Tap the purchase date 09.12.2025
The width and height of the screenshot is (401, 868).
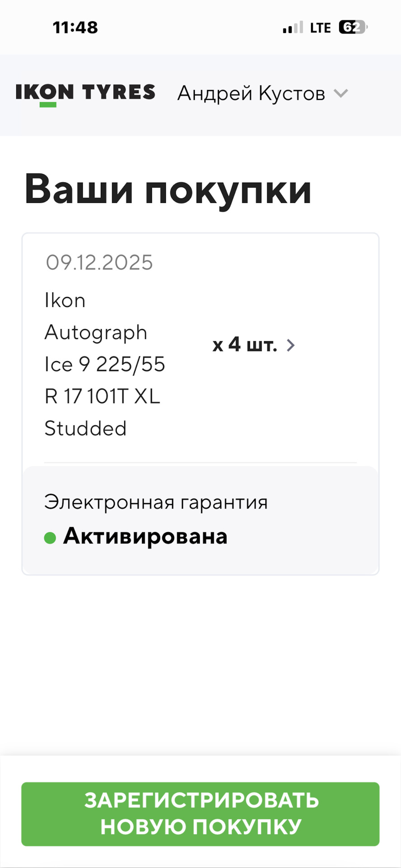pyautogui.click(x=99, y=263)
